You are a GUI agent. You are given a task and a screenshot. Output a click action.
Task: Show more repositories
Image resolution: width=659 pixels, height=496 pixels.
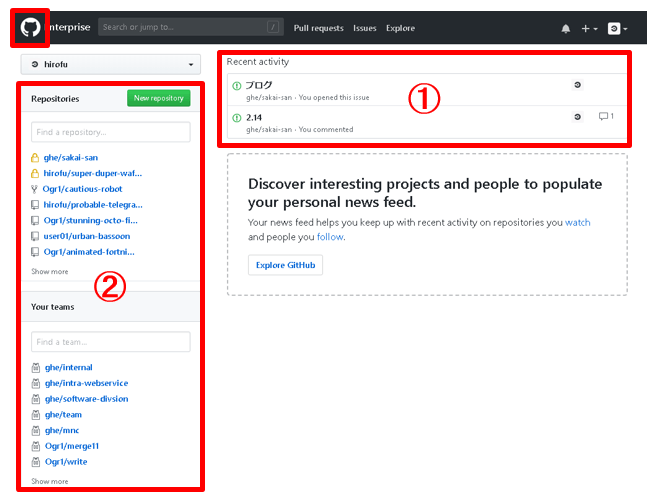[x=50, y=272]
